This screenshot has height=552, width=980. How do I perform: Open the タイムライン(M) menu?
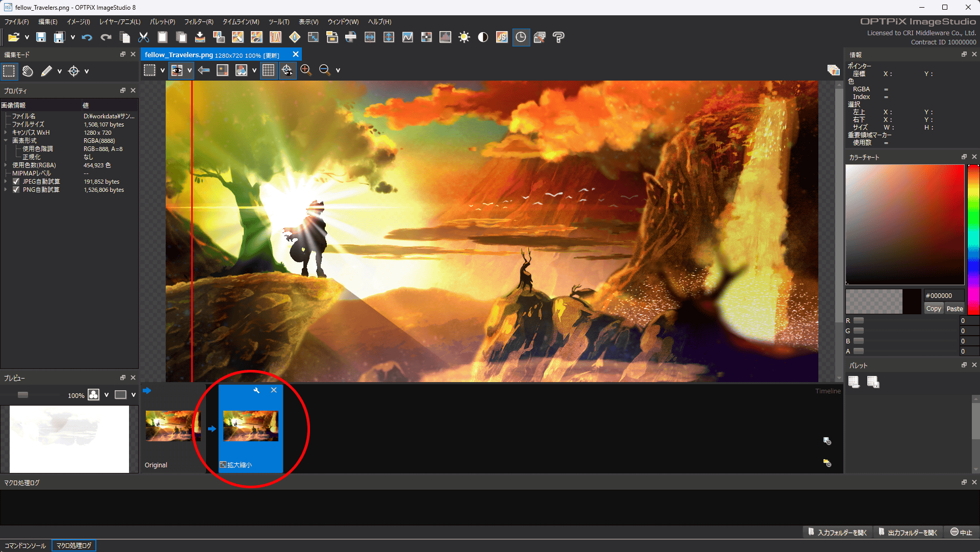(x=241, y=22)
